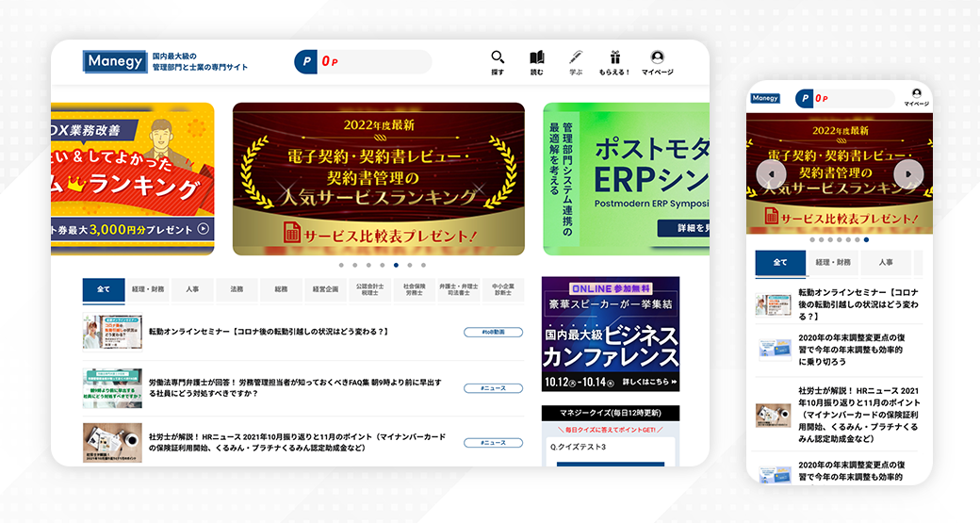
Task: Switch to the 社会保険労務士 tab
Action: pos(415,290)
